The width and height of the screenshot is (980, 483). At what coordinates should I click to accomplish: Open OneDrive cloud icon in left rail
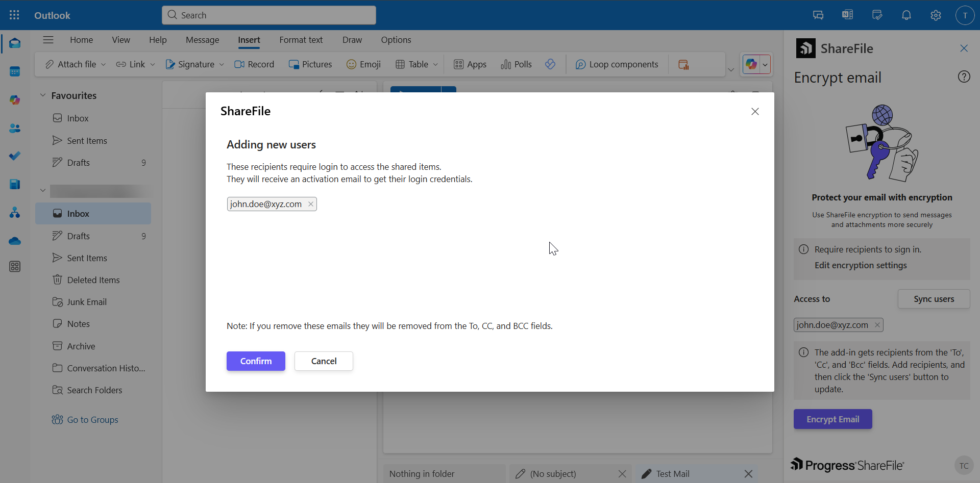click(x=15, y=241)
